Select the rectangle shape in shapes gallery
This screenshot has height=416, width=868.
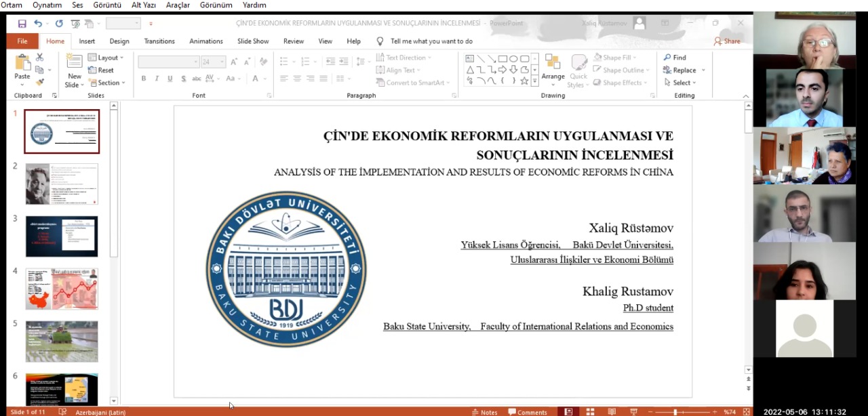point(502,59)
